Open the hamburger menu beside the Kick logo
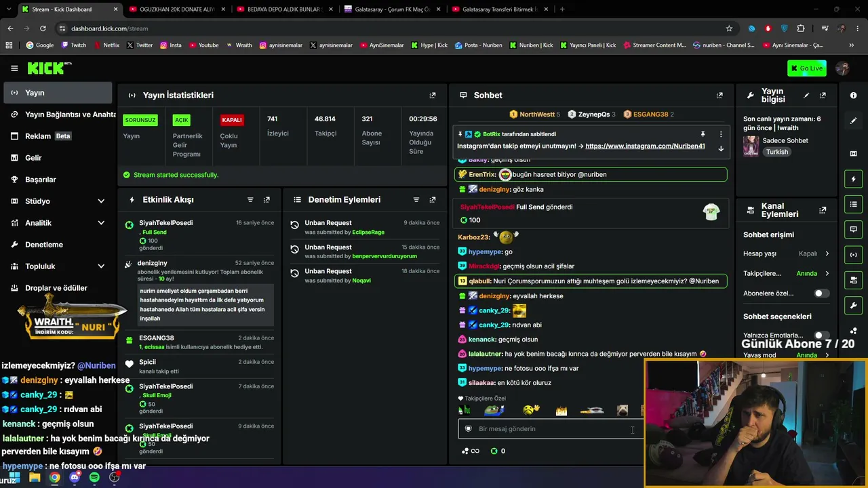 [x=14, y=68]
